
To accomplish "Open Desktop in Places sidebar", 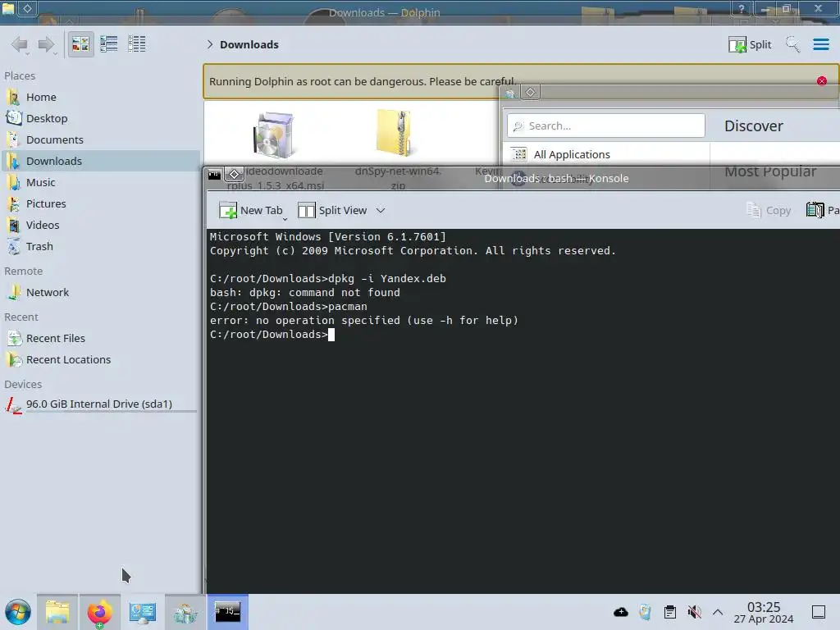I will [x=100, y=118].
